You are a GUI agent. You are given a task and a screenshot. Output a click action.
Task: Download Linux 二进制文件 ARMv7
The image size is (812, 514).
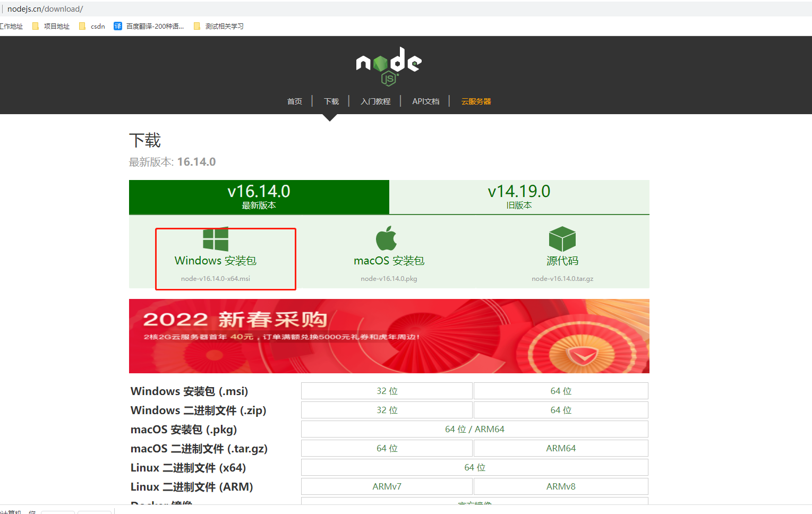click(387, 486)
